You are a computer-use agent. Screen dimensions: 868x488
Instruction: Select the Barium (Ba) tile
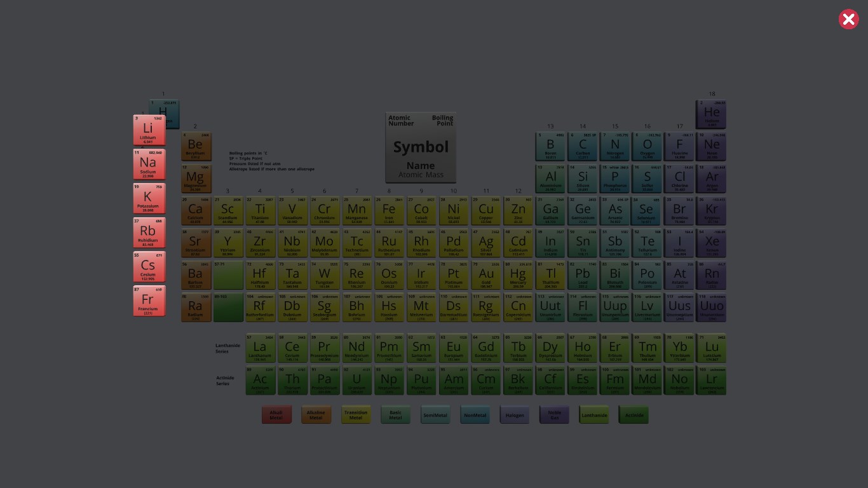tap(196, 276)
